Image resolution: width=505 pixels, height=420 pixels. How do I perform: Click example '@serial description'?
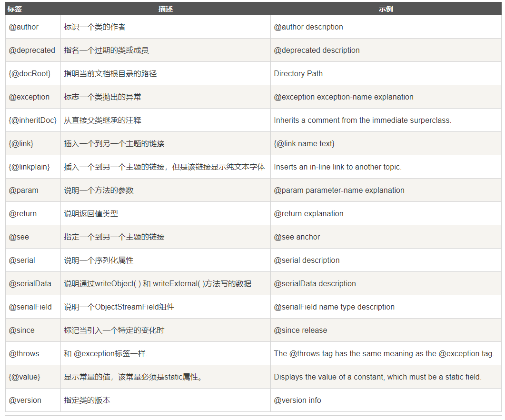(307, 260)
